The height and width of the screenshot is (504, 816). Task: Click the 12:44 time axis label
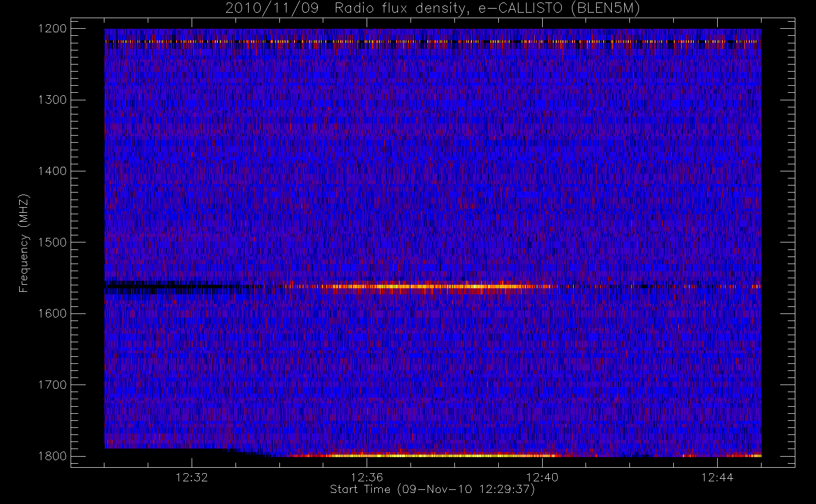click(717, 477)
